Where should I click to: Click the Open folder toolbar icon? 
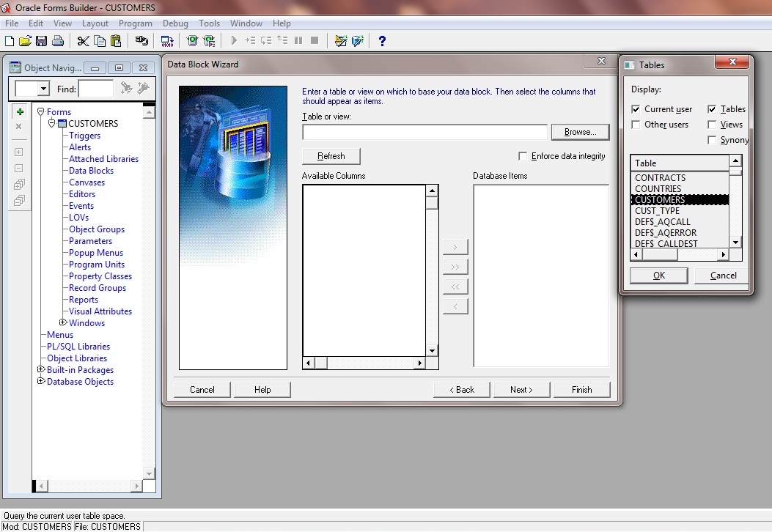(25, 41)
